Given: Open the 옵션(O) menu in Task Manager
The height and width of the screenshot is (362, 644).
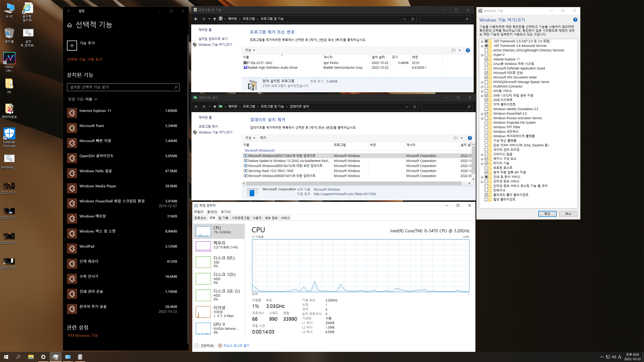Looking at the screenshot, I should tap(212, 212).
